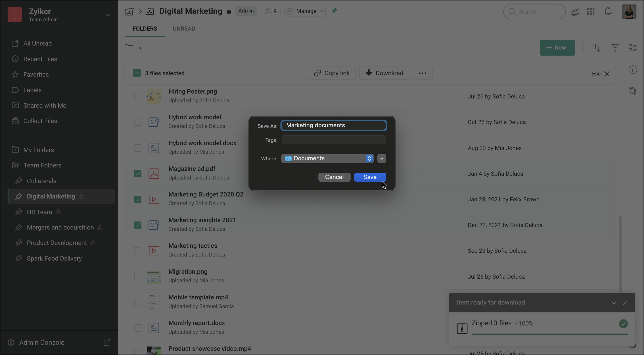This screenshot has width=644, height=355.
Task: Click the Search box
Action: coord(534,12)
